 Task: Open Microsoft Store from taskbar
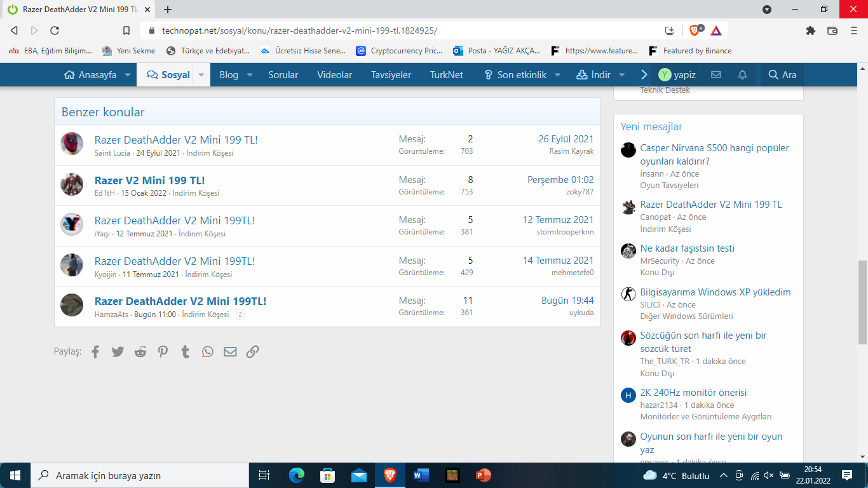(x=328, y=475)
